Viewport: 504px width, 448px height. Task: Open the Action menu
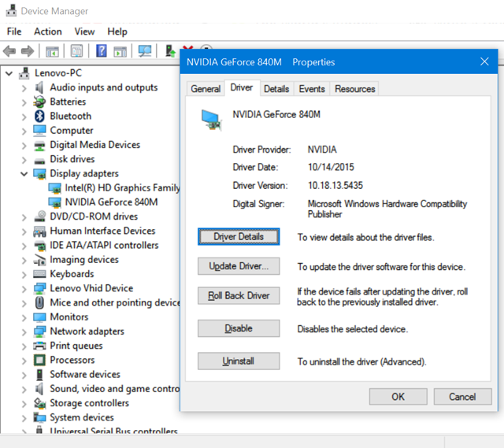click(x=48, y=31)
